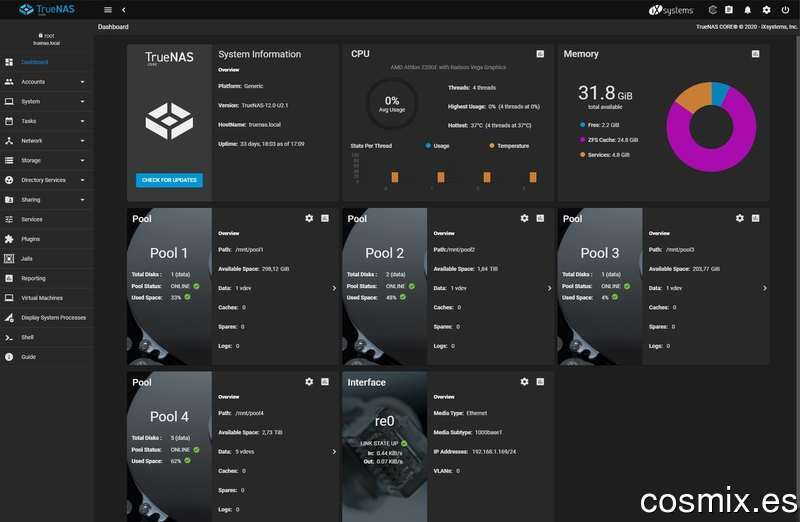Click Usage legend in CPU card
800x522 pixels.
click(x=437, y=146)
